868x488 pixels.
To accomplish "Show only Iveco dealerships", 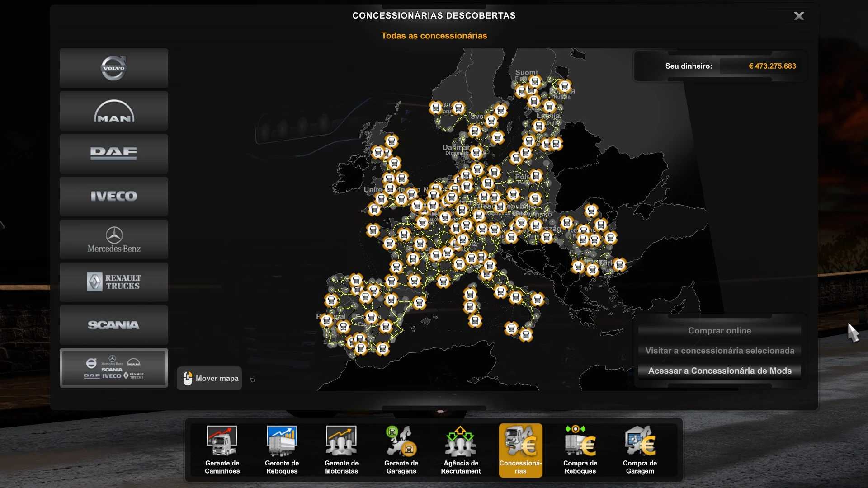I will 113,197.
